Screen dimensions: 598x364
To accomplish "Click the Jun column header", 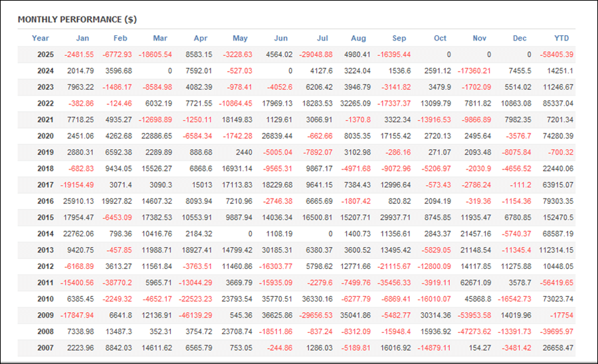I will pyautogui.click(x=281, y=38).
